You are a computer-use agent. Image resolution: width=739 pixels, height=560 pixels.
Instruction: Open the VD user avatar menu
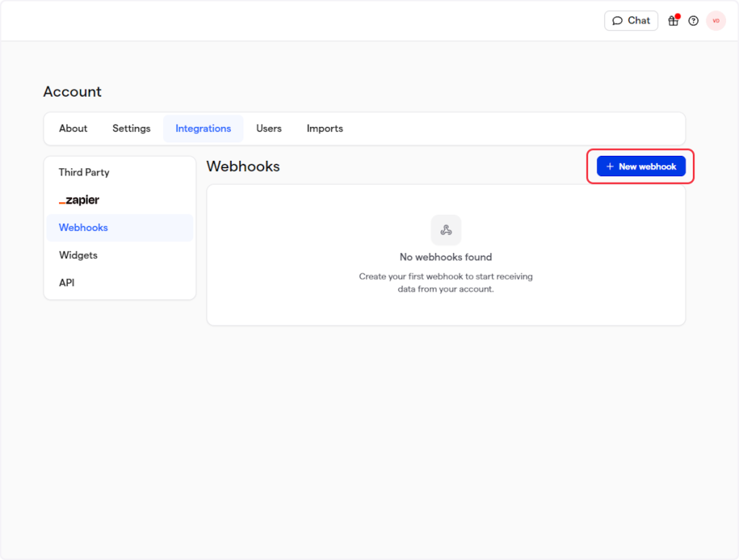[x=716, y=21]
